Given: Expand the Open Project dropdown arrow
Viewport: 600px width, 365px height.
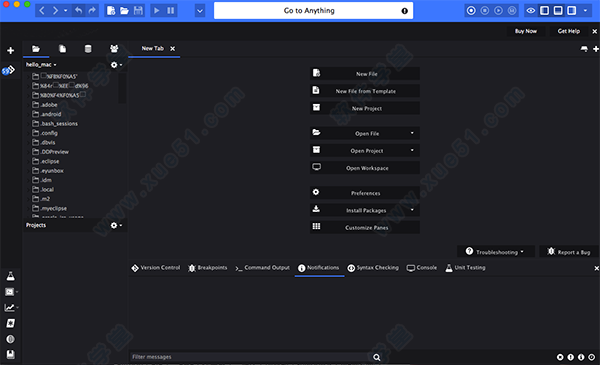Looking at the screenshot, I should pyautogui.click(x=412, y=150).
